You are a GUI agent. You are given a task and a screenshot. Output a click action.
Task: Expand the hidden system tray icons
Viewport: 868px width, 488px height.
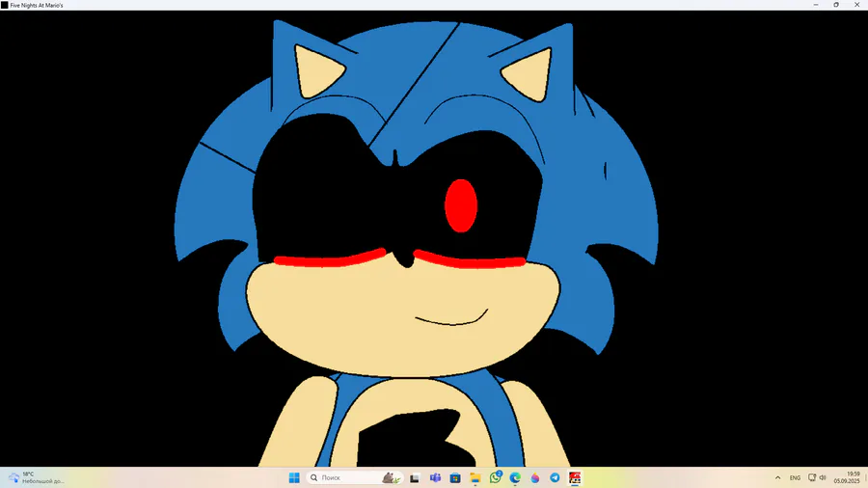(x=777, y=477)
